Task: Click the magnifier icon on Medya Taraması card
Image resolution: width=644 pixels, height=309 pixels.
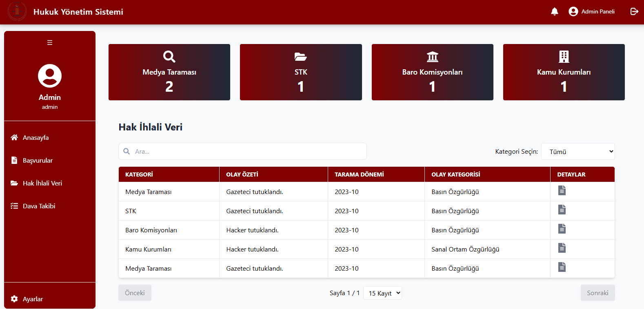Action: click(x=169, y=57)
